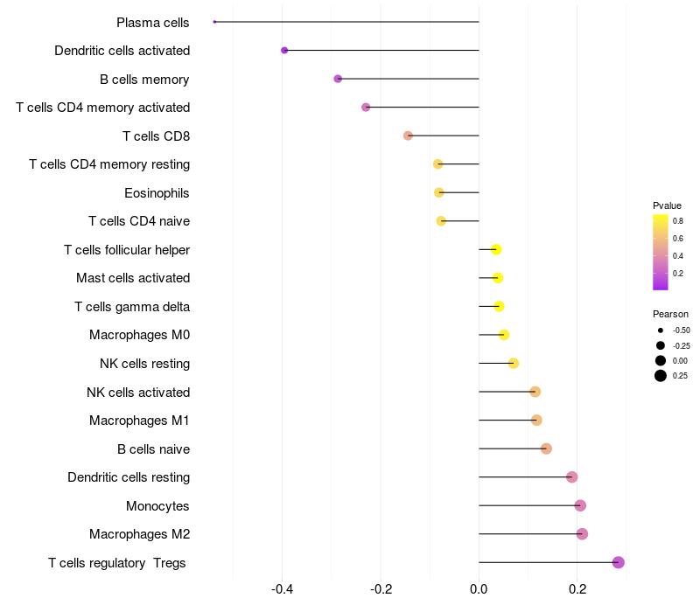
Task: Click the -0.4 x-axis tick label
Action: pos(282,590)
